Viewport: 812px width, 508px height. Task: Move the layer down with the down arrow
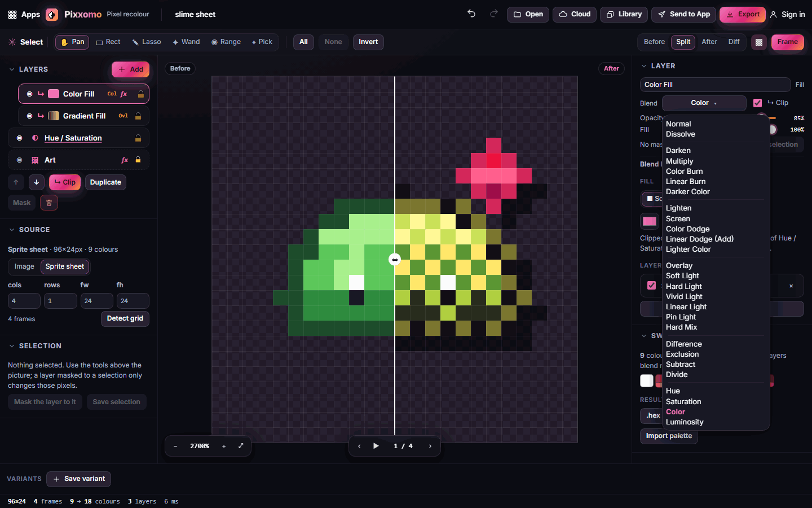point(37,182)
